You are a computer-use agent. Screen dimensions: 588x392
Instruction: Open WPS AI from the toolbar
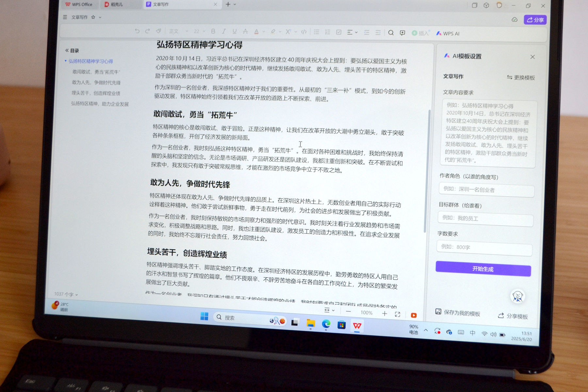point(448,33)
